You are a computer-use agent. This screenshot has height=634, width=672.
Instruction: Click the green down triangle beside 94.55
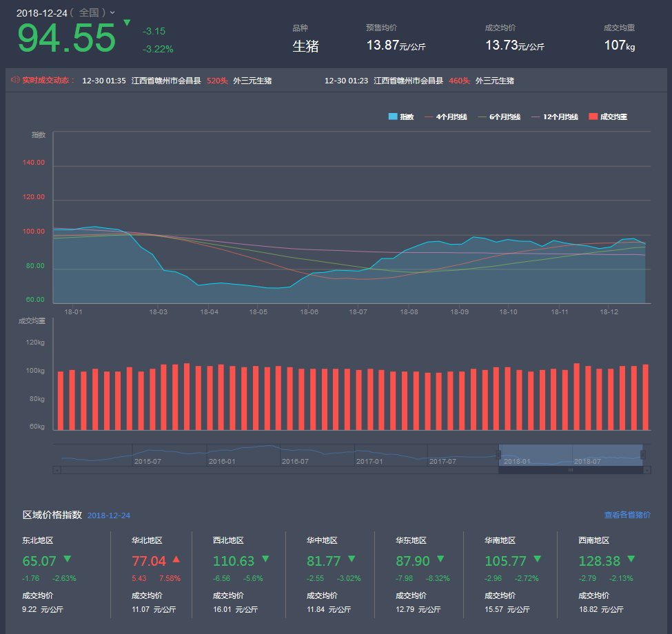126,23
